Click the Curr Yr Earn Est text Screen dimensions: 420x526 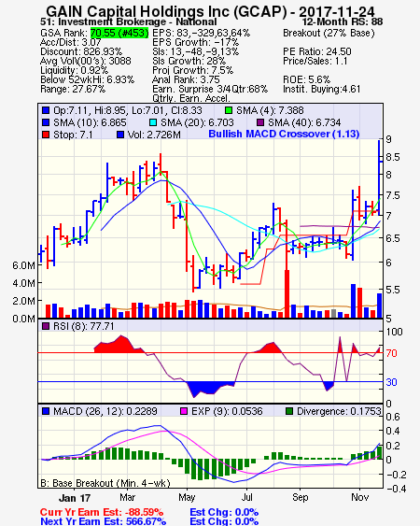pos(102,512)
